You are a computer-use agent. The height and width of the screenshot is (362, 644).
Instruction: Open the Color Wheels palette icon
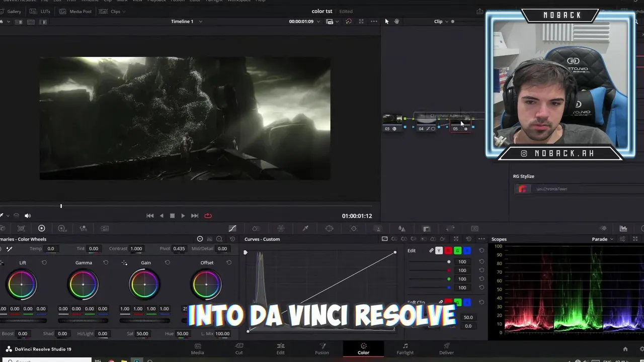click(42, 228)
